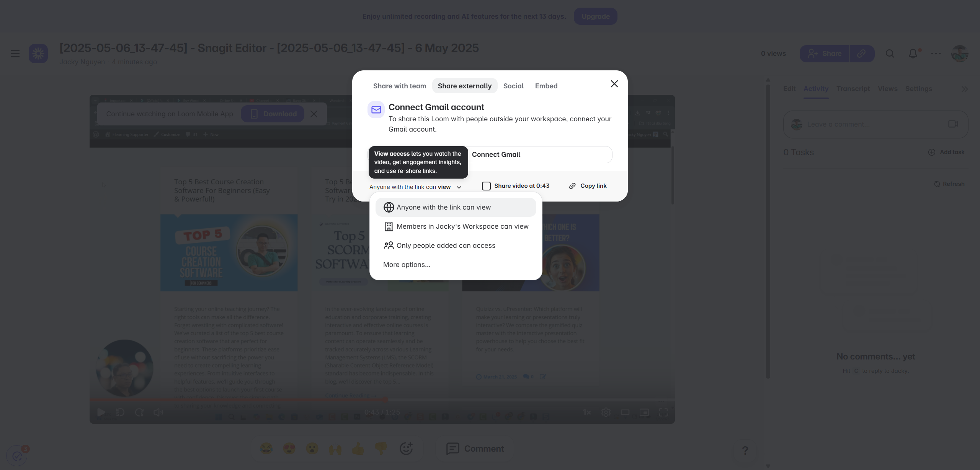
Task: Switch to the Embed tab
Action: (x=546, y=86)
